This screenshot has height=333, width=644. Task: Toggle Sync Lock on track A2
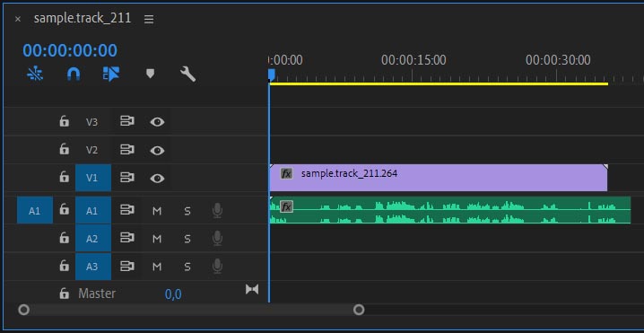[x=127, y=238]
